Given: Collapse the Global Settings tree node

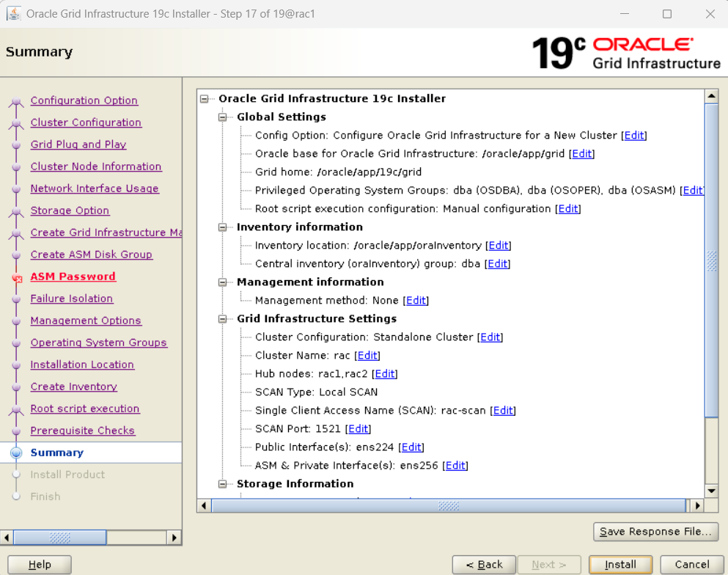Looking at the screenshot, I should pyautogui.click(x=223, y=117).
